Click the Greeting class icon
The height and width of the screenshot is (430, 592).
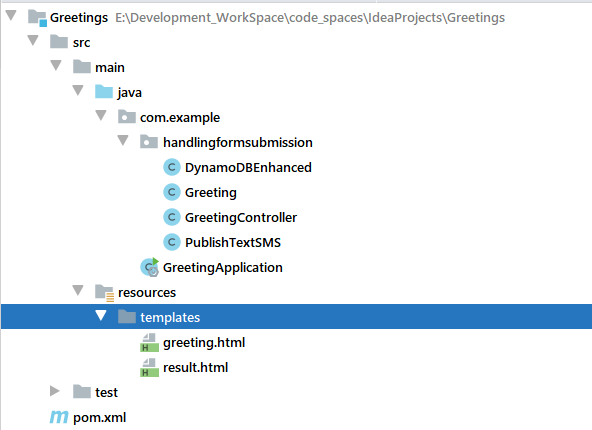click(172, 192)
